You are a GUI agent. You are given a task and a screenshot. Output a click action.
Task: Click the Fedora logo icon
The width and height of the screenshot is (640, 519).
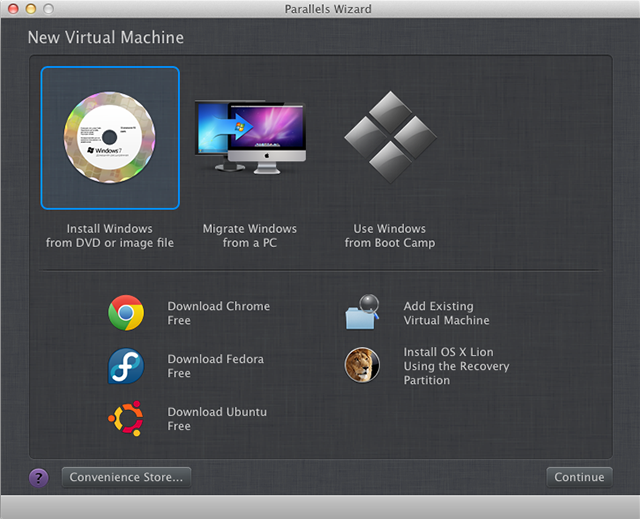tap(126, 366)
